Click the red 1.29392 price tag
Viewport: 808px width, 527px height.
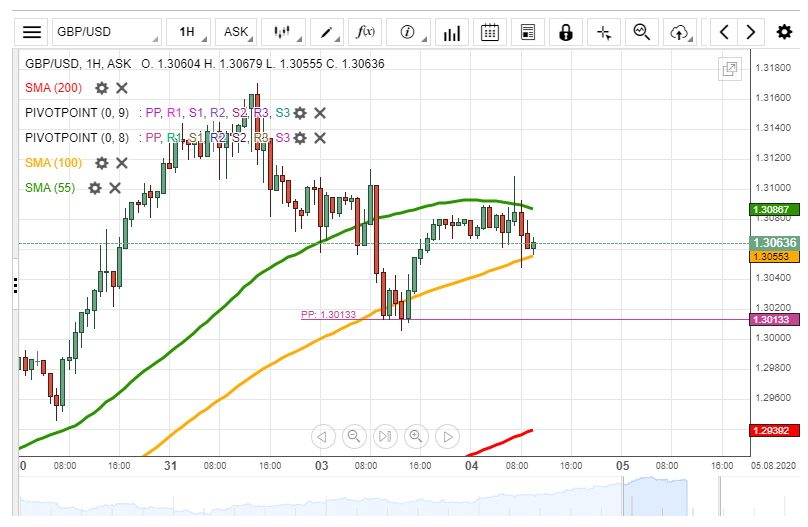point(774,431)
